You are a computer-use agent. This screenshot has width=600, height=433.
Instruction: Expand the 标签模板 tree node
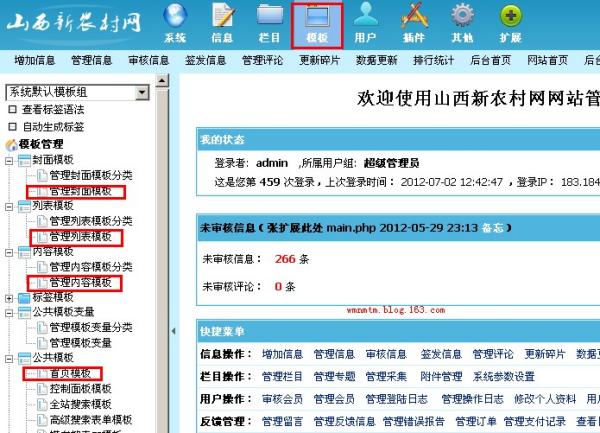(x=9, y=298)
